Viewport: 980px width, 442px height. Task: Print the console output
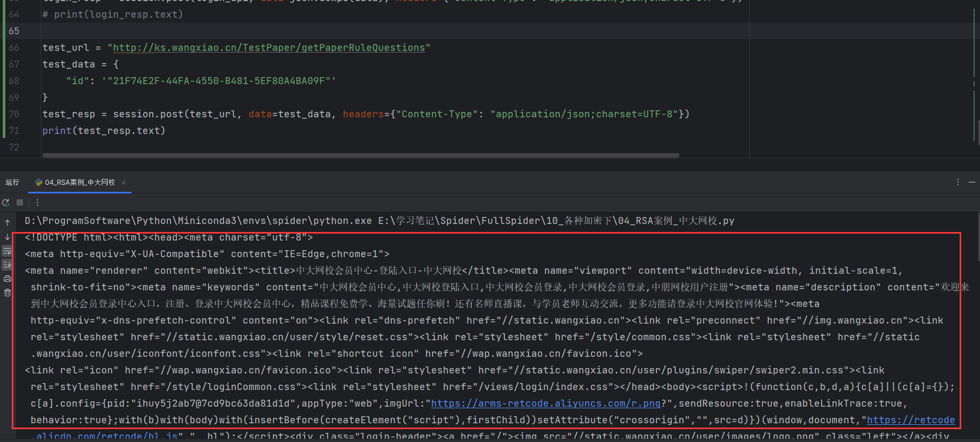[7, 279]
